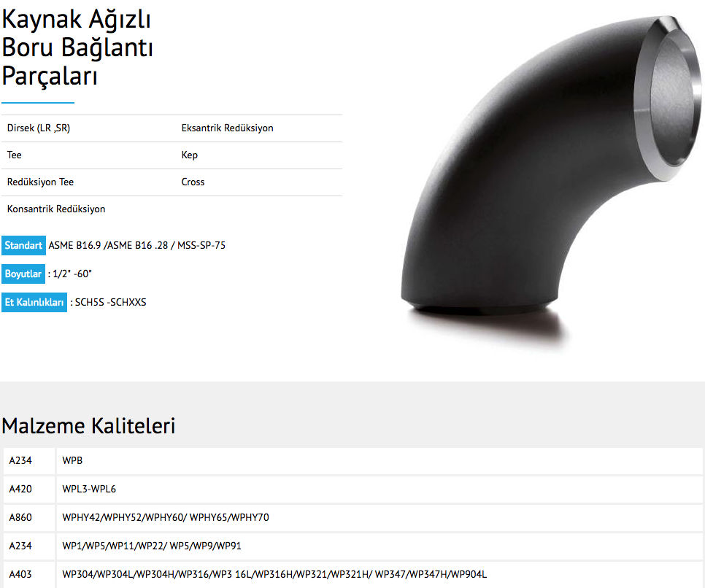
Task: Click the Konsantrik Redüksiyon entry
Action: coord(56,209)
